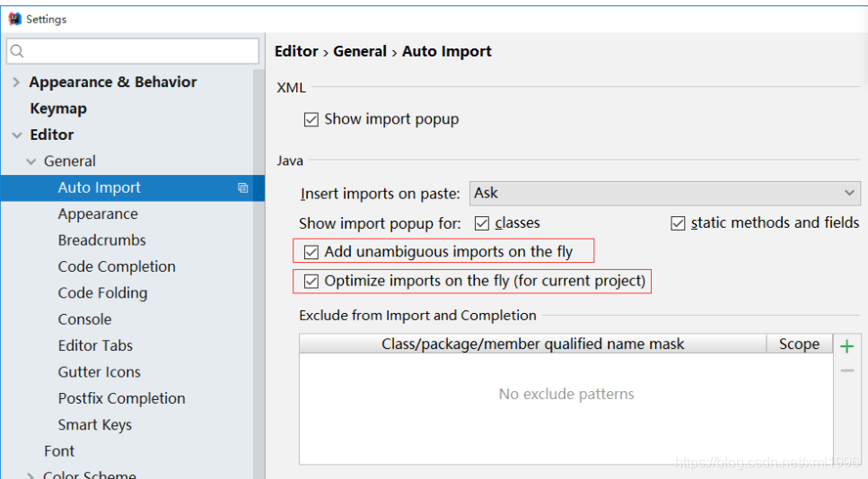Open the Appearance page under General

click(98, 214)
